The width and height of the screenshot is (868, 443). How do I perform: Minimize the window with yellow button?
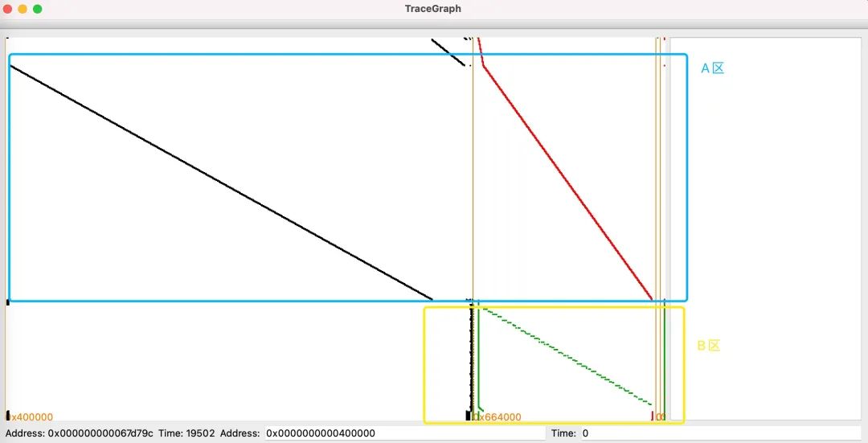point(23,9)
